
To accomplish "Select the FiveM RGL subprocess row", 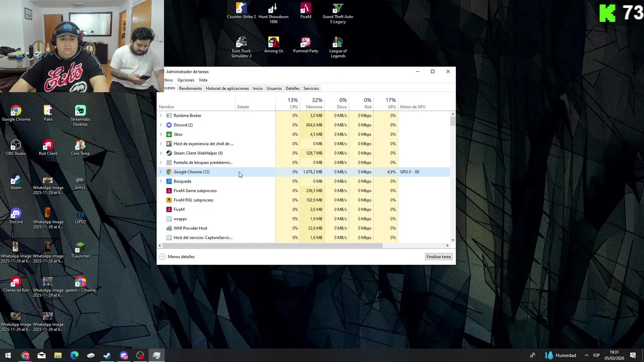I will click(303, 200).
